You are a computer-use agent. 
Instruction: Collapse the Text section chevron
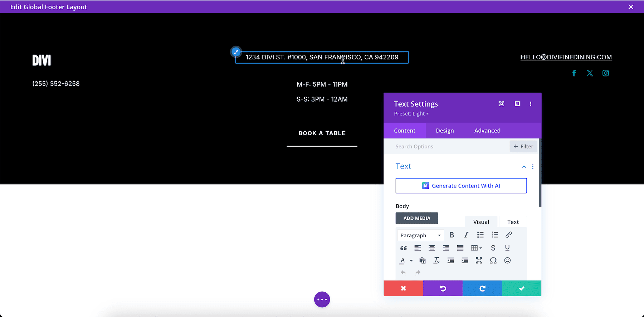coord(524,167)
